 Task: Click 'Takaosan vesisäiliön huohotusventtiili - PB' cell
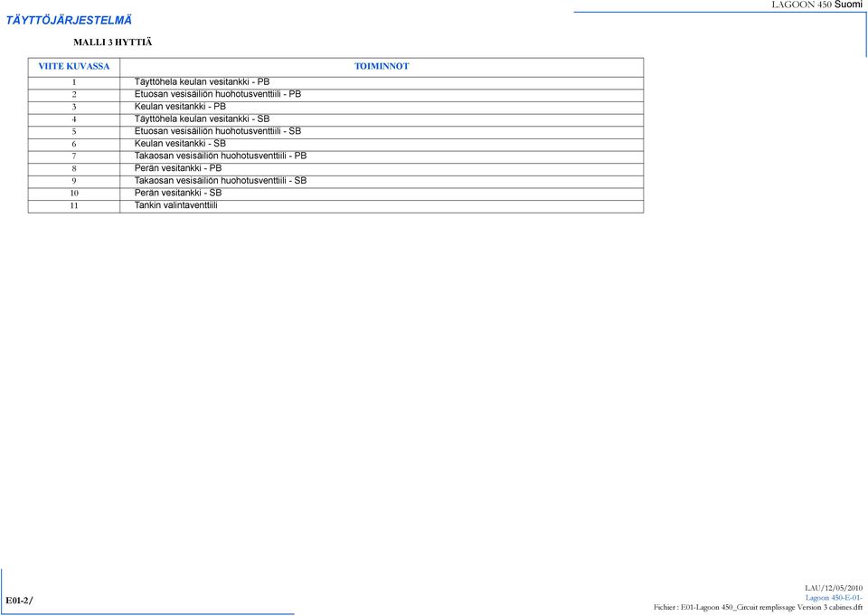click(382, 156)
